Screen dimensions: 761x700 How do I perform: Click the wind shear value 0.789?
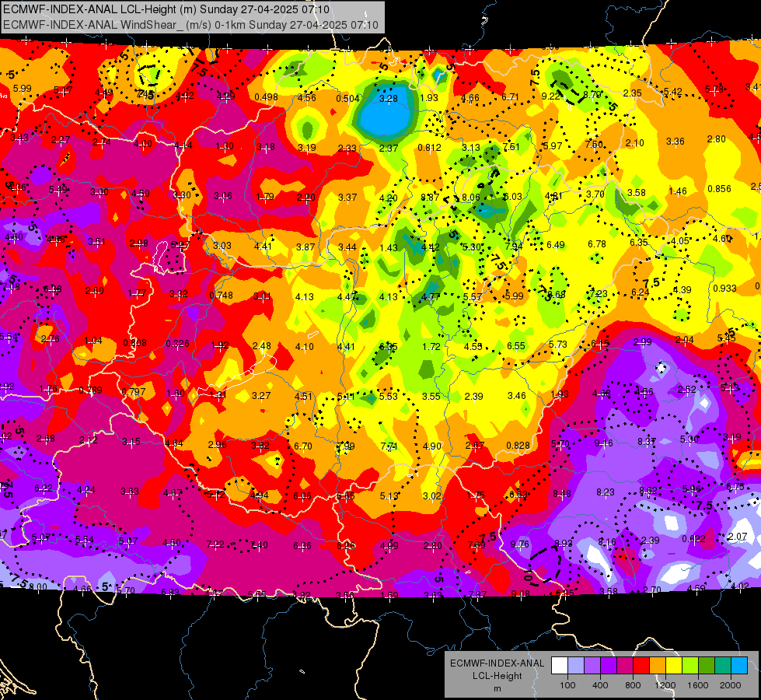pos(90,390)
